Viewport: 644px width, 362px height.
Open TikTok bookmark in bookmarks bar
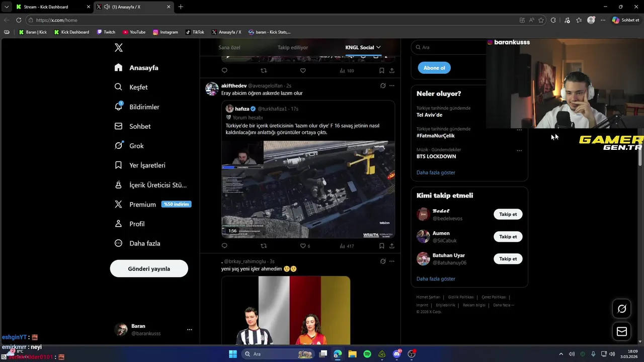pos(195,32)
